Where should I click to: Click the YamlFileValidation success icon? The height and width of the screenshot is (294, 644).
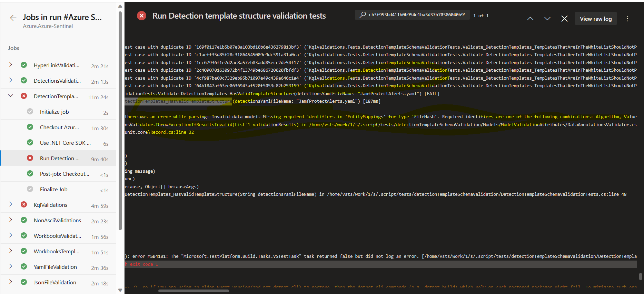pyautogui.click(x=24, y=266)
